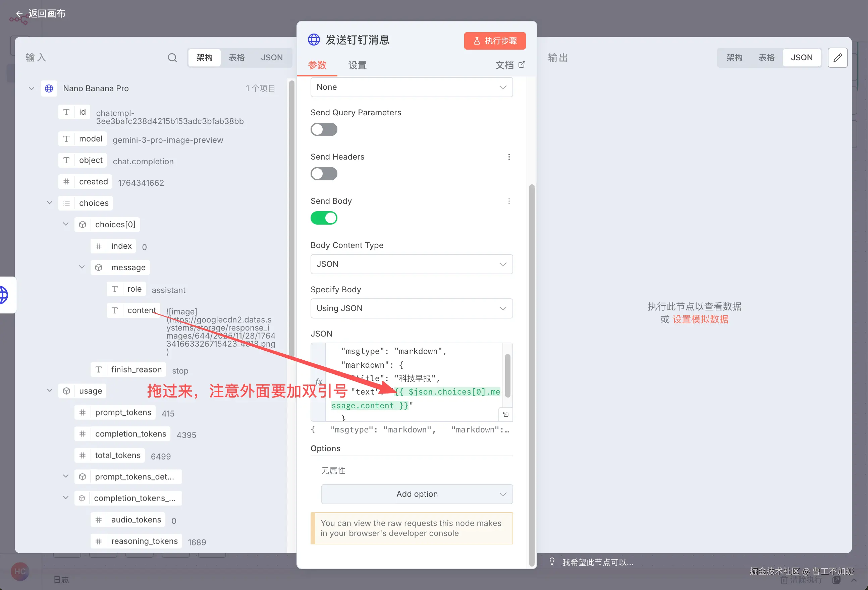Disable the Send Body toggle
Image resolution: width=868 pixels, height=590 pixels.
[324, 218]
